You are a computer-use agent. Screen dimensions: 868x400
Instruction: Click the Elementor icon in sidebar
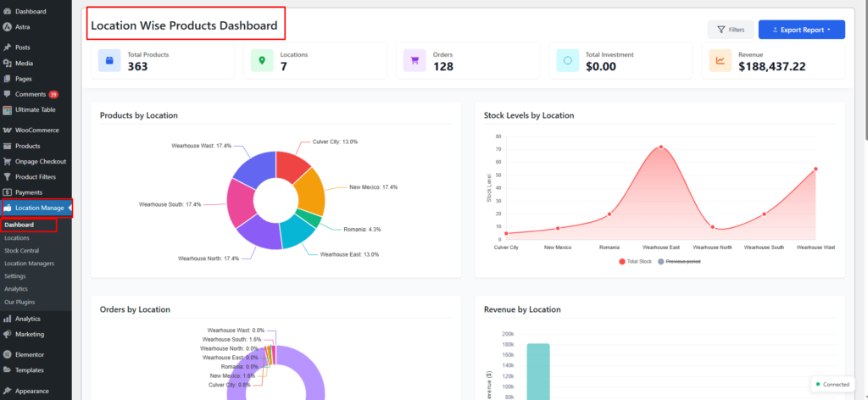tap(8, 354)
